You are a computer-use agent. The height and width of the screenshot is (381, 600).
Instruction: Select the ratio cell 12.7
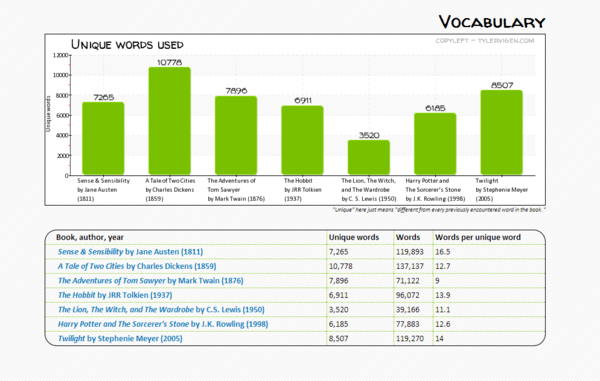point(443,266)
